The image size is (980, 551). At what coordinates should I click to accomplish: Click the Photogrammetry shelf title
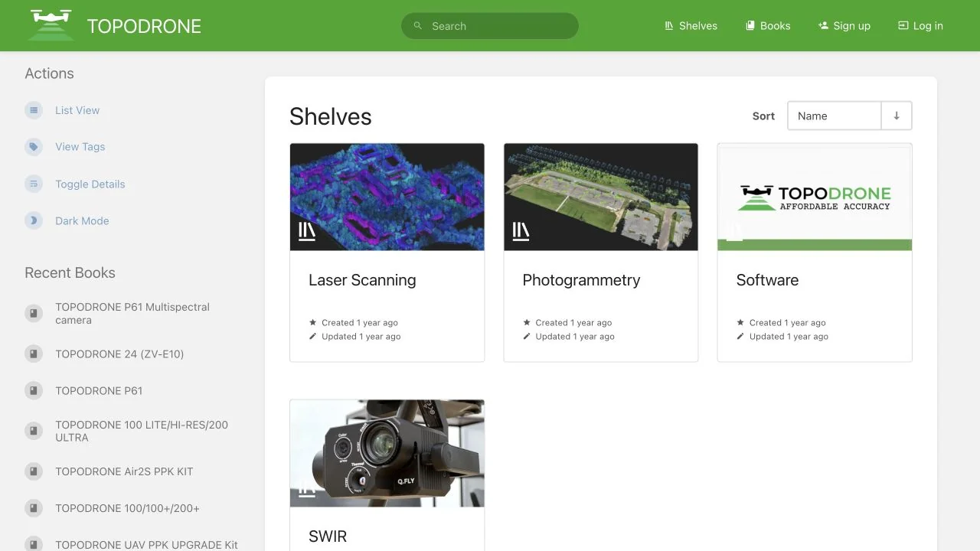click(581, 280)
